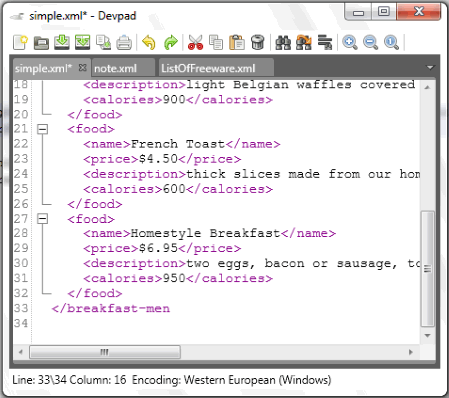Click the Encoding Western European status text
The width and height of the screenshot is (449, 398).
click(232, 380)
